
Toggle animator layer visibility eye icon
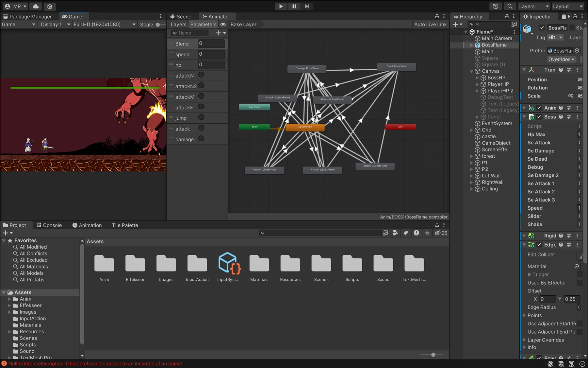223,25
